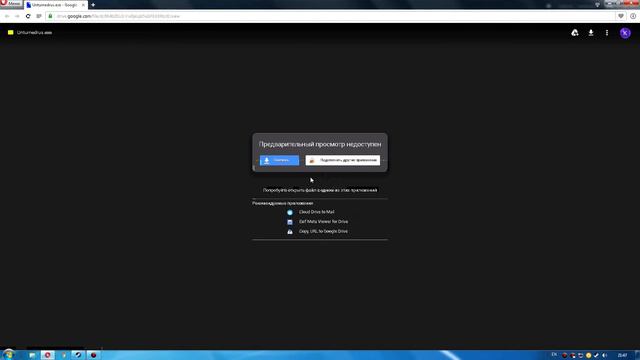Click the browser forward arrow
The image size is (640, 360).
tap(17, 16)
